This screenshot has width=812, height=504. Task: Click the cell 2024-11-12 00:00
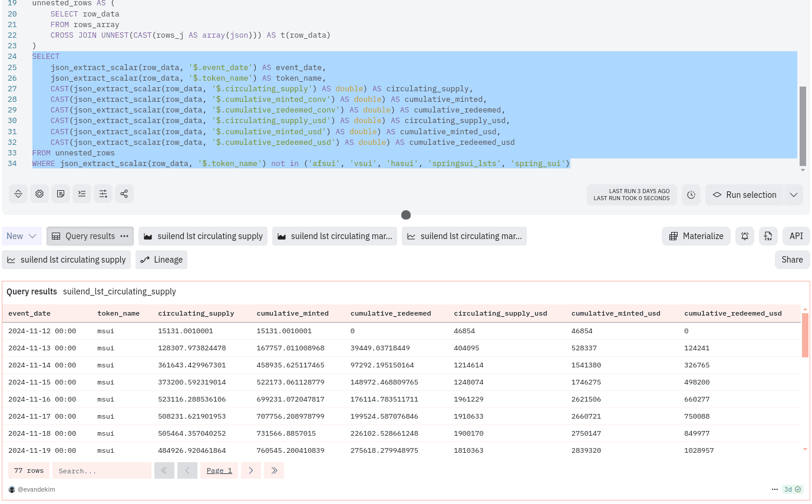(42, 331)
